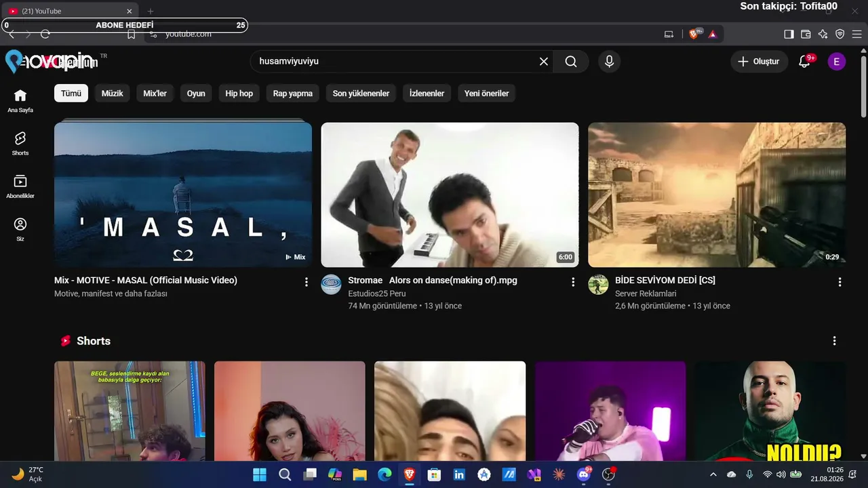Toggle the browser sidebar panel
This screenshot has width=868, height=488.
pyautogui.click(x=789, y=34)
